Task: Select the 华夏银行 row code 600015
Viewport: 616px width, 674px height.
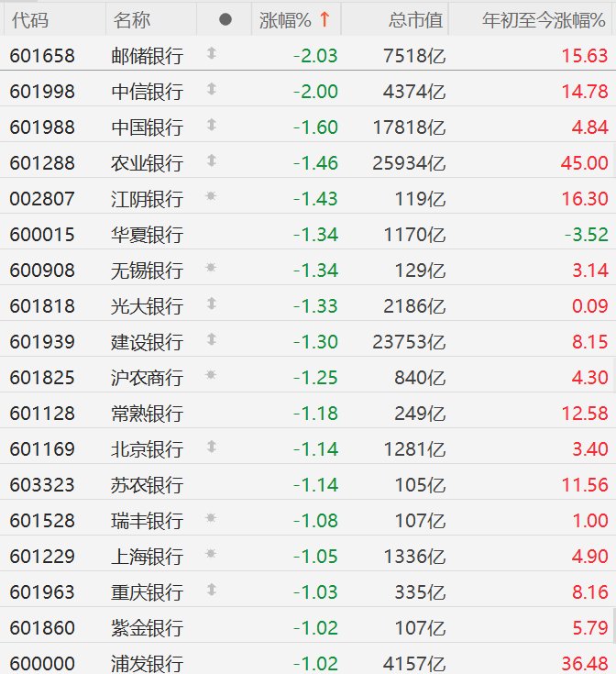Action: (42, 235)
